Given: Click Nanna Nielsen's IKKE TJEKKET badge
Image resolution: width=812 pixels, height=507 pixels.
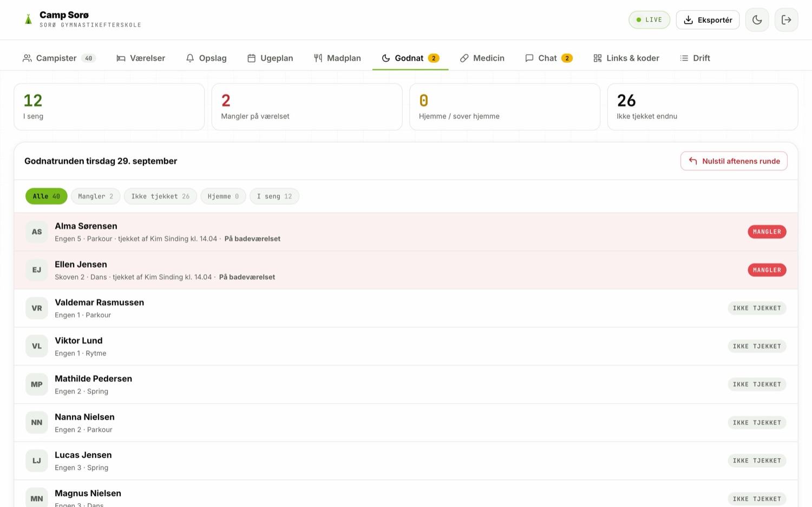Looking at the screenshot, I should coord(757,423).
